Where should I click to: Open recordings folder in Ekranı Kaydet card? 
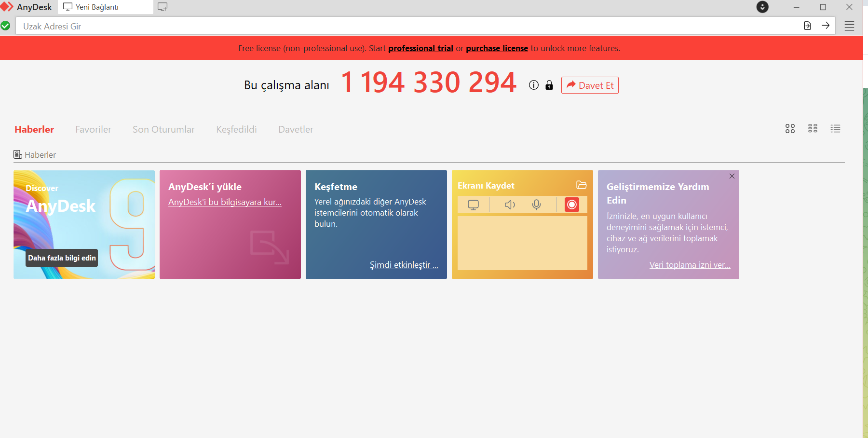[x=582, y=185]
